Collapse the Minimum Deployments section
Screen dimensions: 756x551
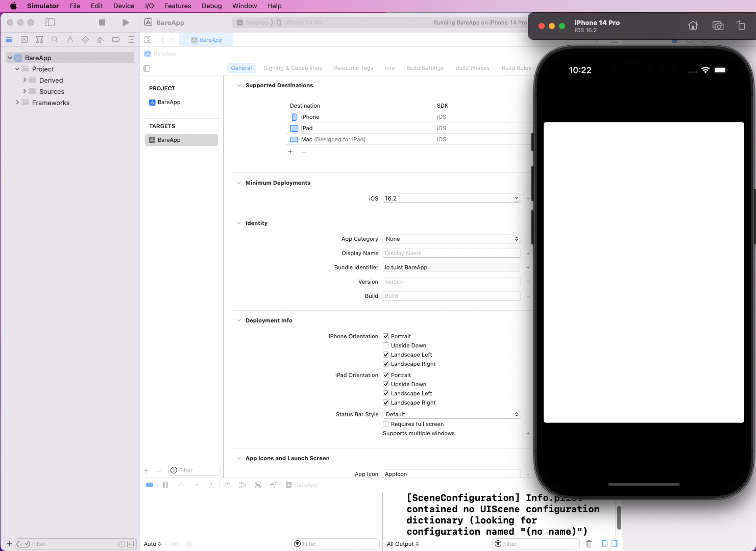[238, 183]
